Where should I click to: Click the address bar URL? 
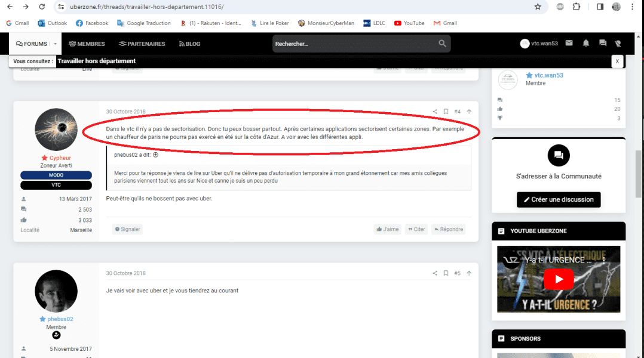point(146,7)
